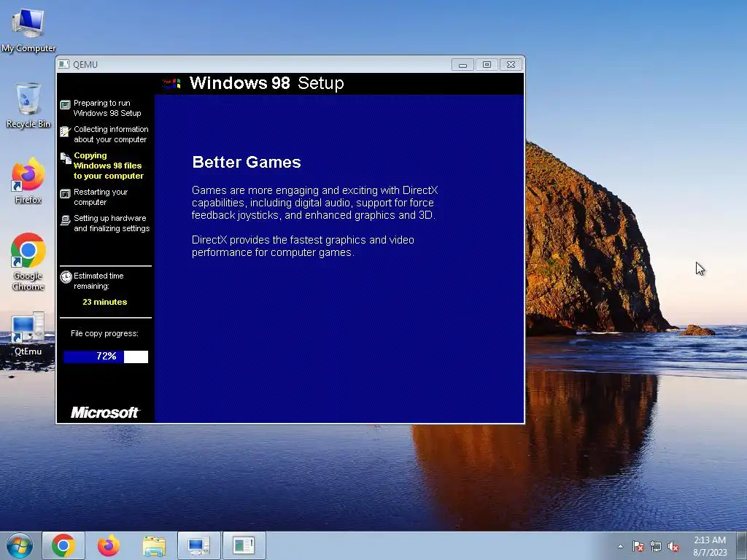Image resolution: width=747 pixels, height=560 pixels.
Task: Click 'Estimated time remaining:' label
Action: [x=98, y=281]
